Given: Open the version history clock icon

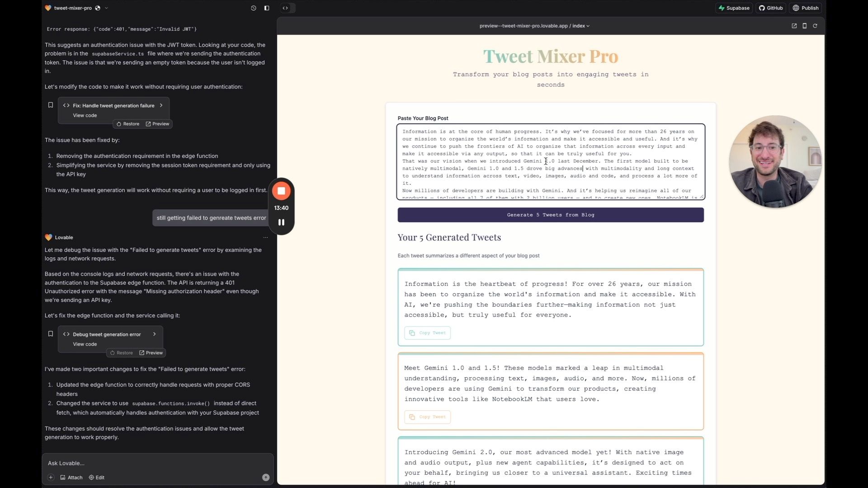Looking at the screenshot, I should 253,8.
